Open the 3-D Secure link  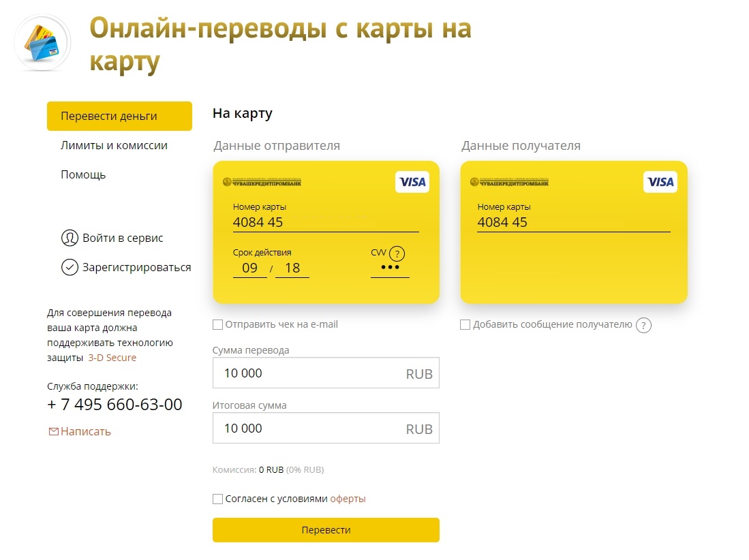click(112, 358)
